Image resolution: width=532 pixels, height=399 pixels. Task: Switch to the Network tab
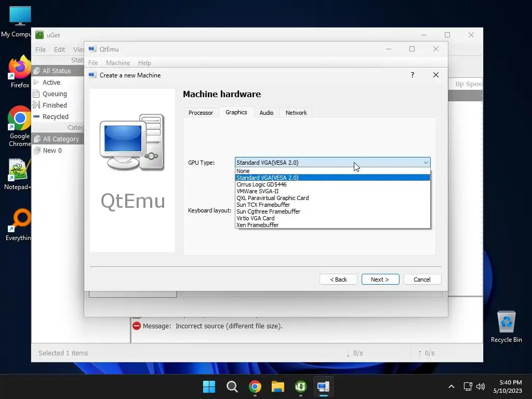(x=296, y=113)
